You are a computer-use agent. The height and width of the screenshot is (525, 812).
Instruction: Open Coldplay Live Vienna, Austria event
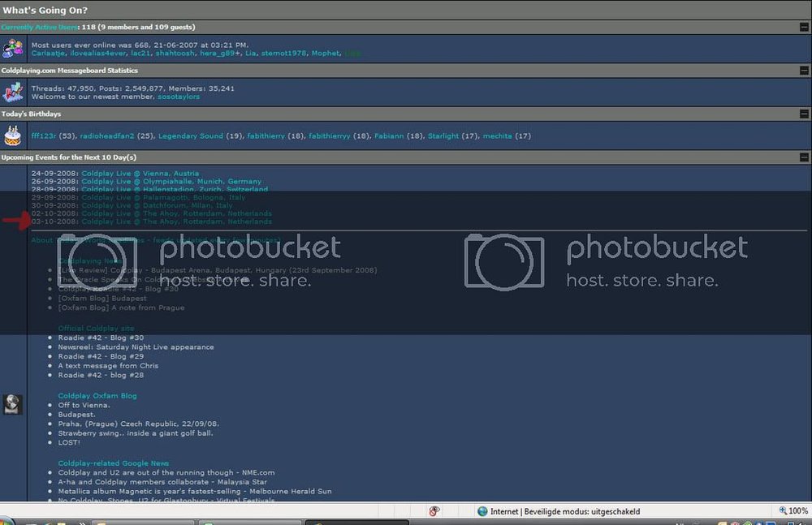(x=140, y=174)
